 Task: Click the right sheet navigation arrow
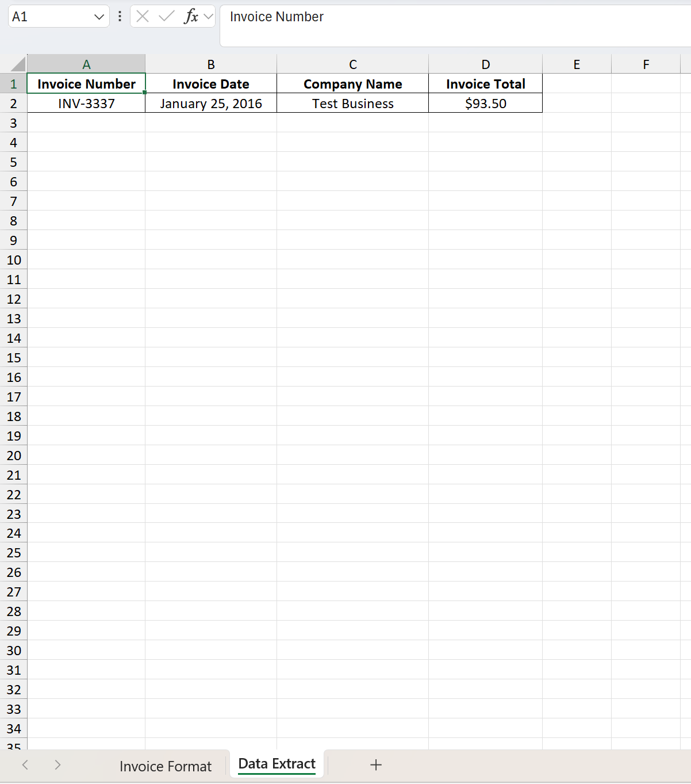[57, 765]
